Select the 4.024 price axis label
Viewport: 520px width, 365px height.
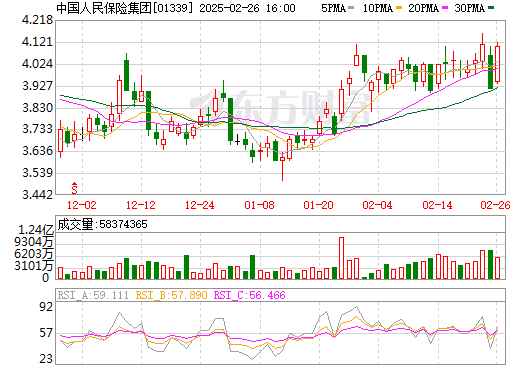(x=37, y=64)
